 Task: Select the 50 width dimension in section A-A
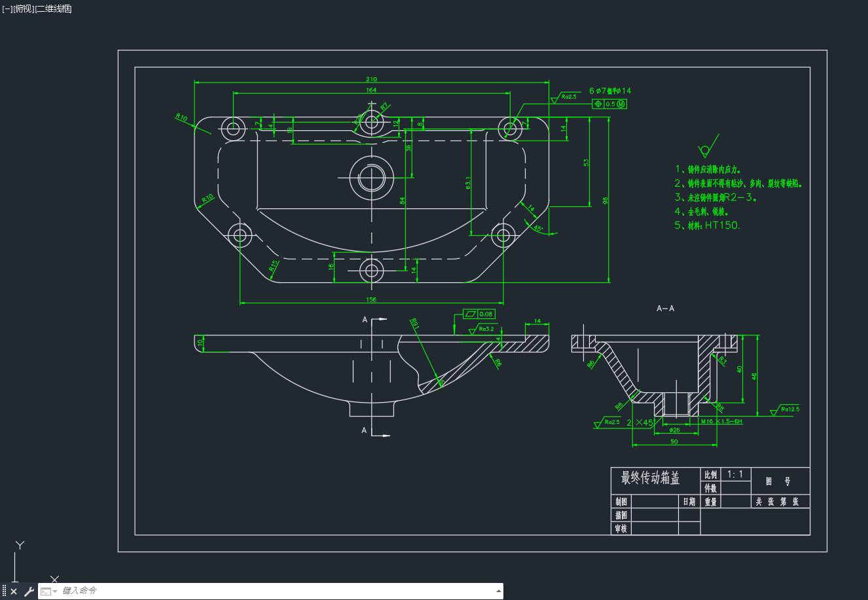click(674, 441)
